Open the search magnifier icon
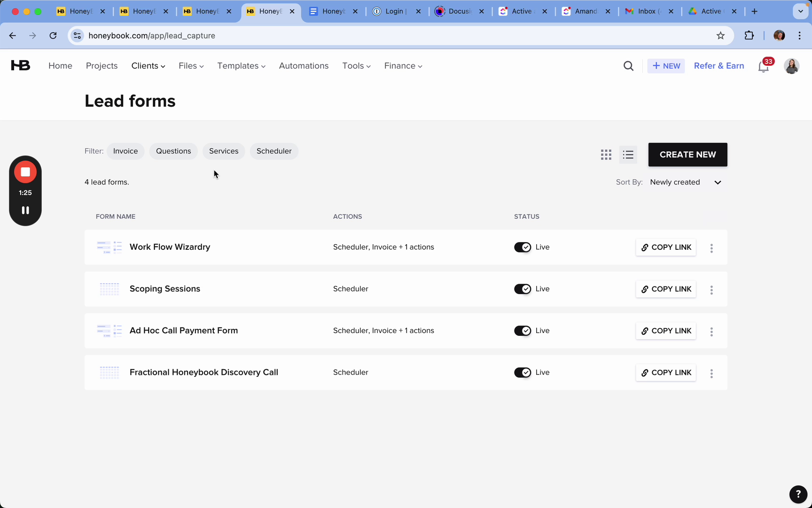This screenshot has width=812, height=508. point(628,66)
